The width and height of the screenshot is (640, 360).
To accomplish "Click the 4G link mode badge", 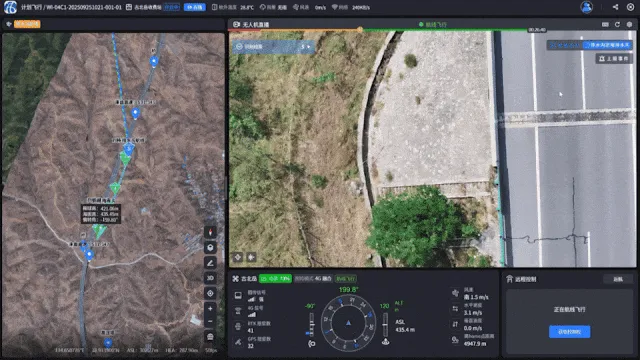I will 313,279.
